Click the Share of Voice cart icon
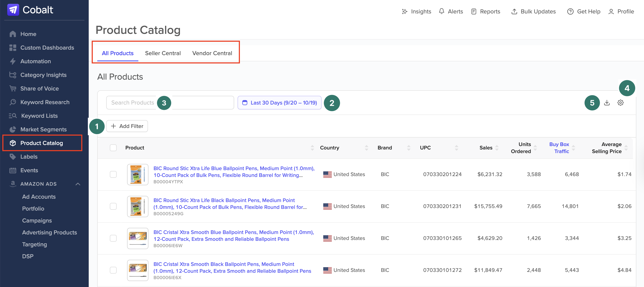Viewport: 644px width, 287px height. tap(13, 89)
